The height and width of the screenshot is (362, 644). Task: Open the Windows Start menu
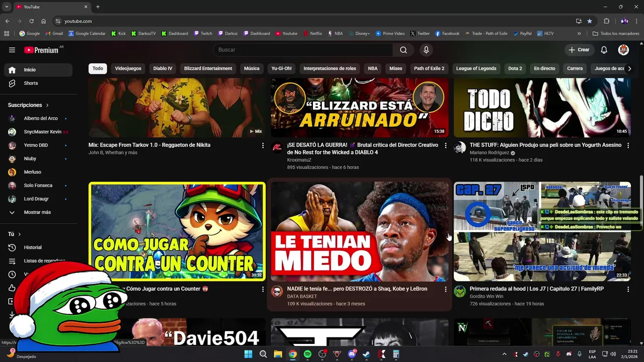pos(248,354)
